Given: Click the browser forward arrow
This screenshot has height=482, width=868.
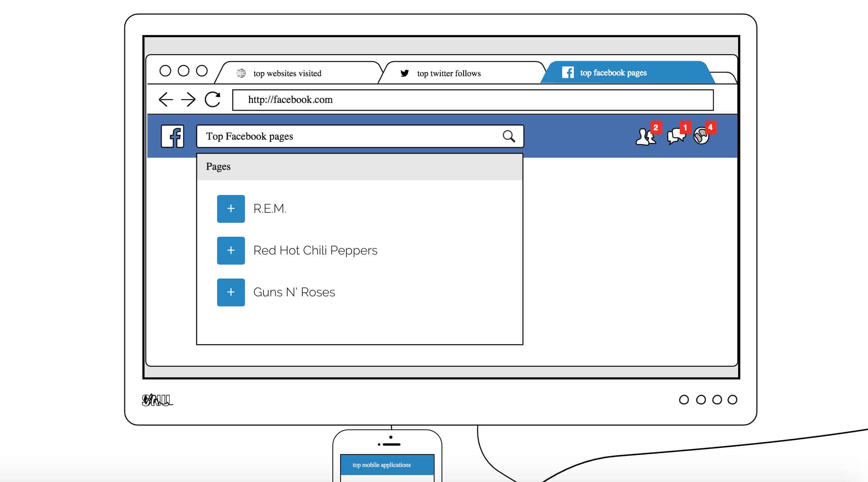Looking at the screenshot, I should point(188,99).
